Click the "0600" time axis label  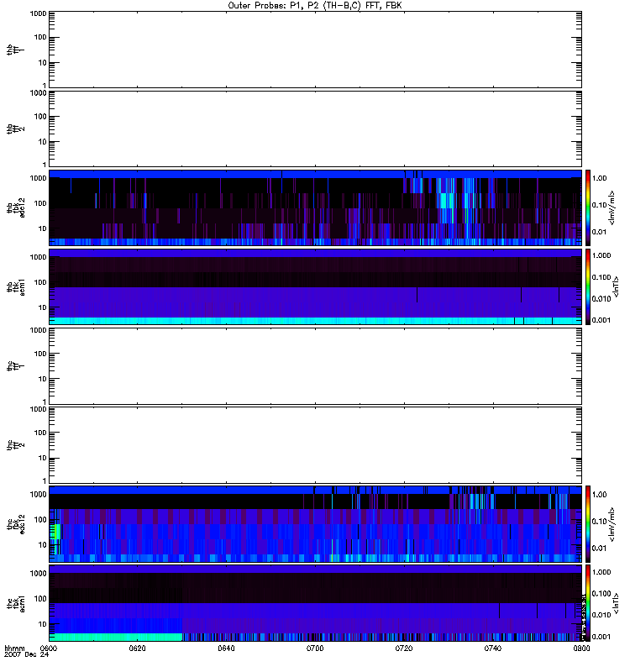click(x=49, y=648)
